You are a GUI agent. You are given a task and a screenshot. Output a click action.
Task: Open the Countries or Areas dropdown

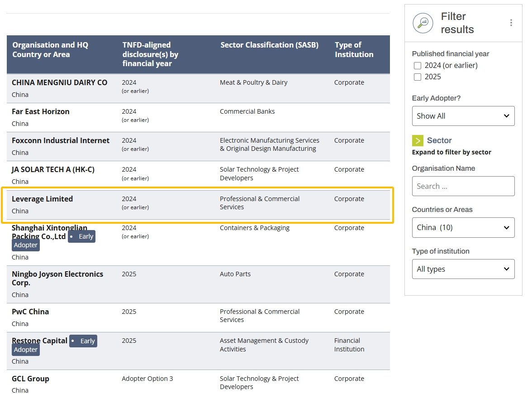click(463, 227)
